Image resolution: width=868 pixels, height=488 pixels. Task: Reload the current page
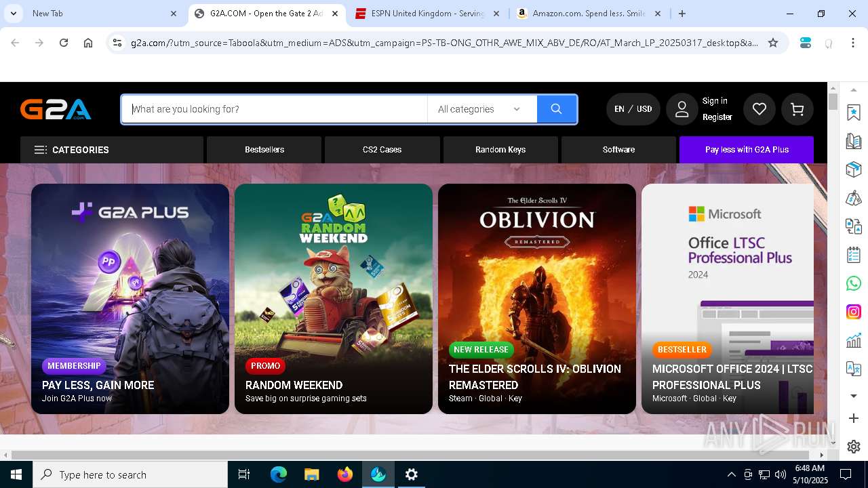pos(64,43)
